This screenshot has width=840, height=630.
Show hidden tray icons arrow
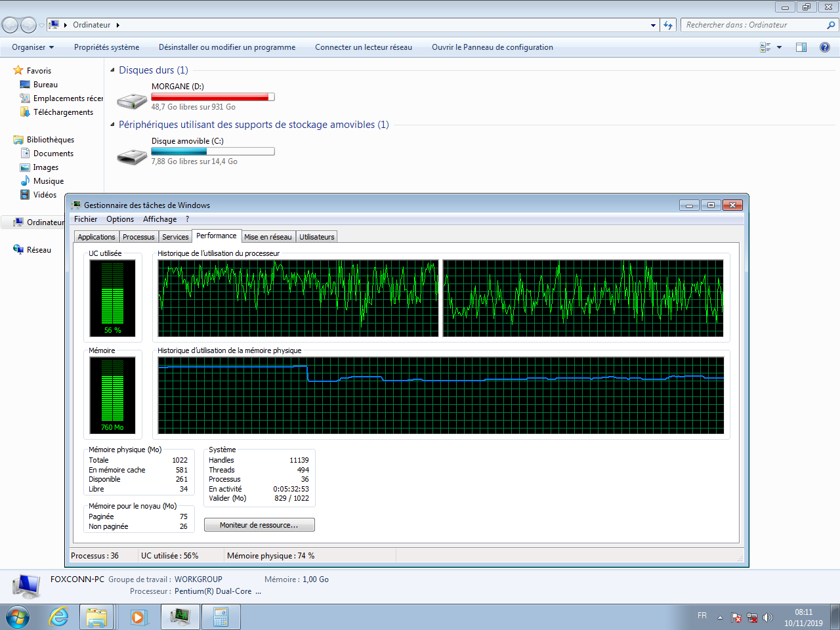[720, 618]
